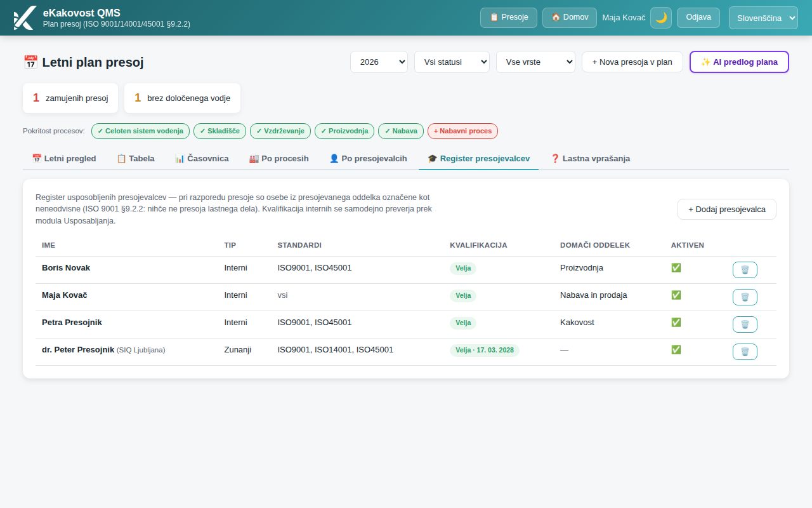
Task: Toggle dark mode with the moon icon
Action: (x=661, y=18)
